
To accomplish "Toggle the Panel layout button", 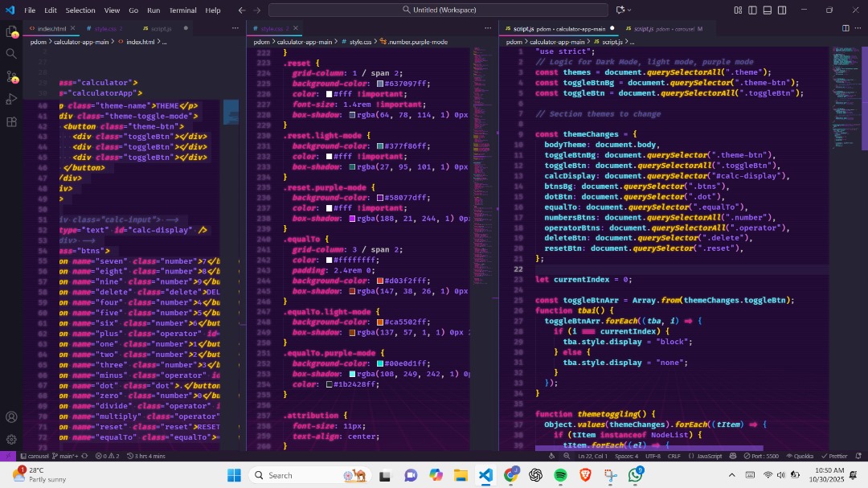I will tap(768, 10).
